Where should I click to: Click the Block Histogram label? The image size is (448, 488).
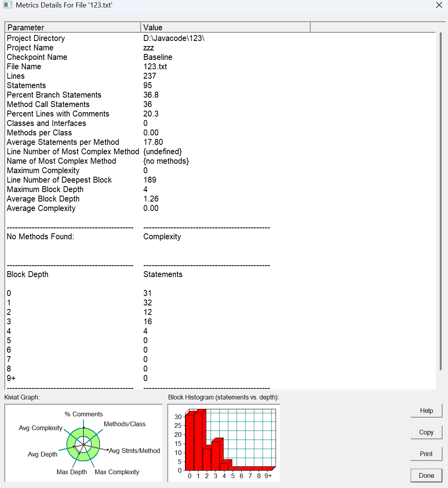[224, 397]
